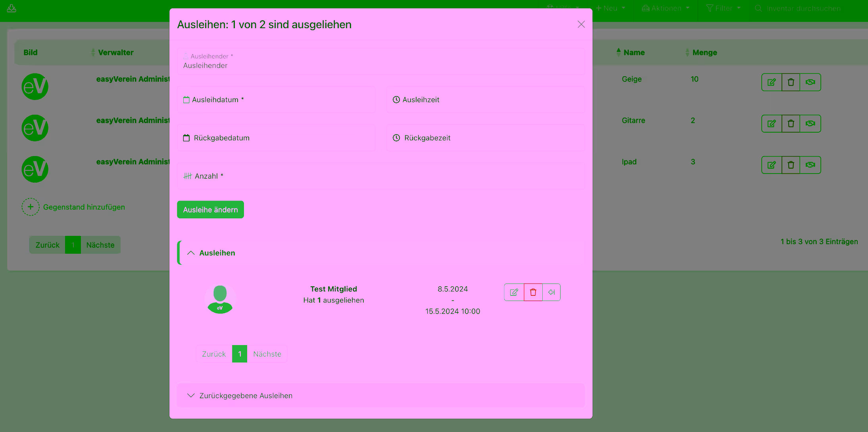Screen dimensions: 868x432
Task: Click the loan date text 8.5.2024
Action: (453, 289)
